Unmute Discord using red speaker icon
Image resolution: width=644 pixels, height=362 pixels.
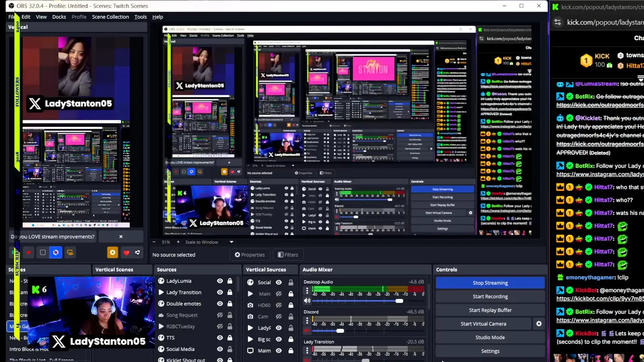click(307, 331)
